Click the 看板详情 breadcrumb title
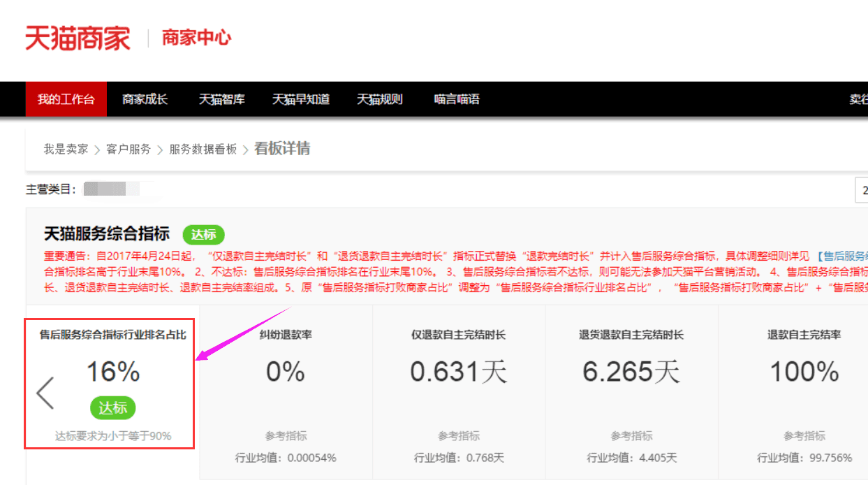This screenshot has height=485, width=868. 282,148
